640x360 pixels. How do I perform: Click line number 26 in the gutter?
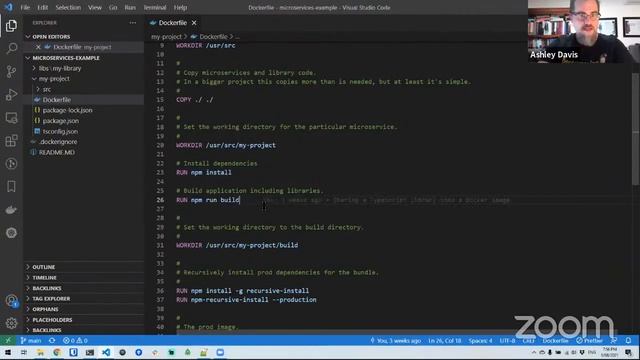pyautogui.click(x=160, y=200)
